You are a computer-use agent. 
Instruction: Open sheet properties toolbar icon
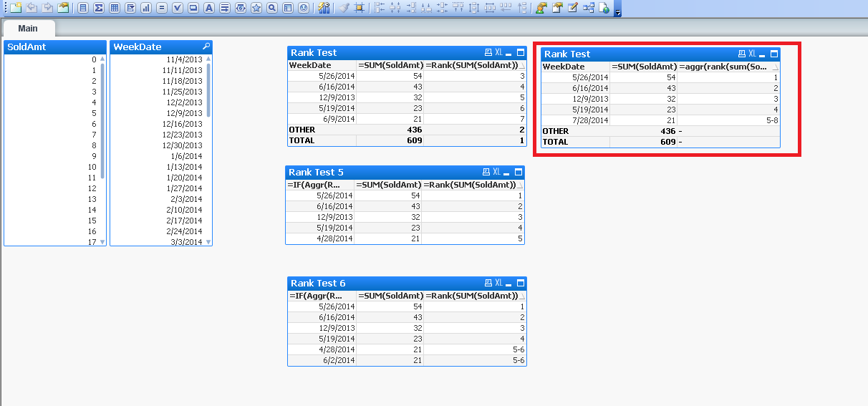tap(63, 8)
